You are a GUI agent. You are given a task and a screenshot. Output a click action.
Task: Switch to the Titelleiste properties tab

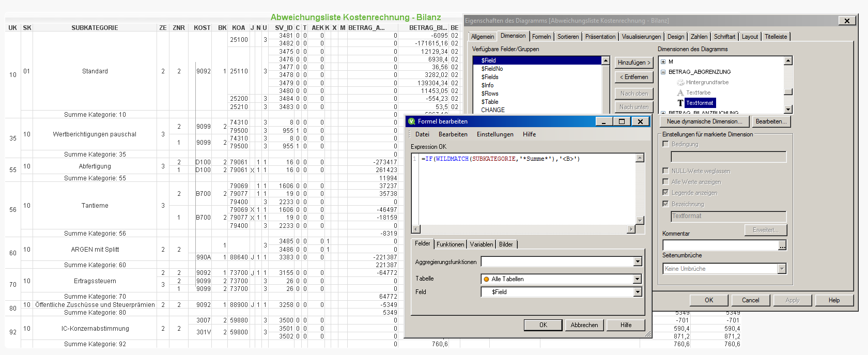(x=776, y=37)
